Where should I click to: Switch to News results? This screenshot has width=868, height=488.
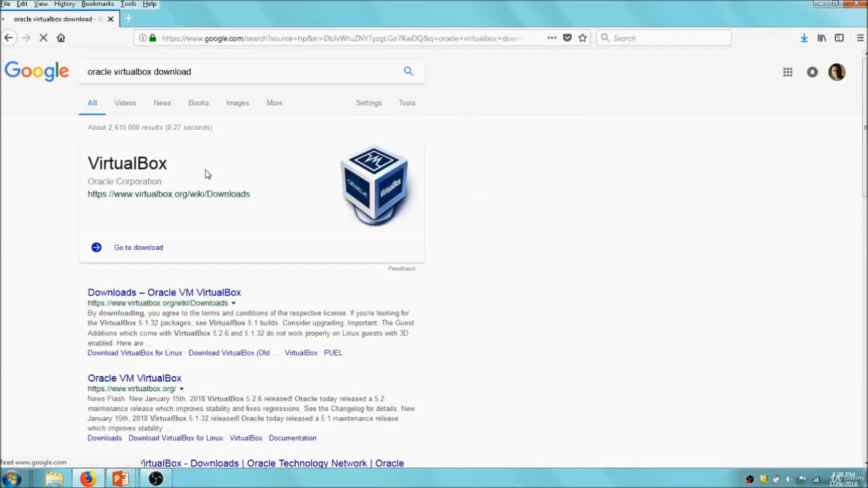(x=162, y=103)
